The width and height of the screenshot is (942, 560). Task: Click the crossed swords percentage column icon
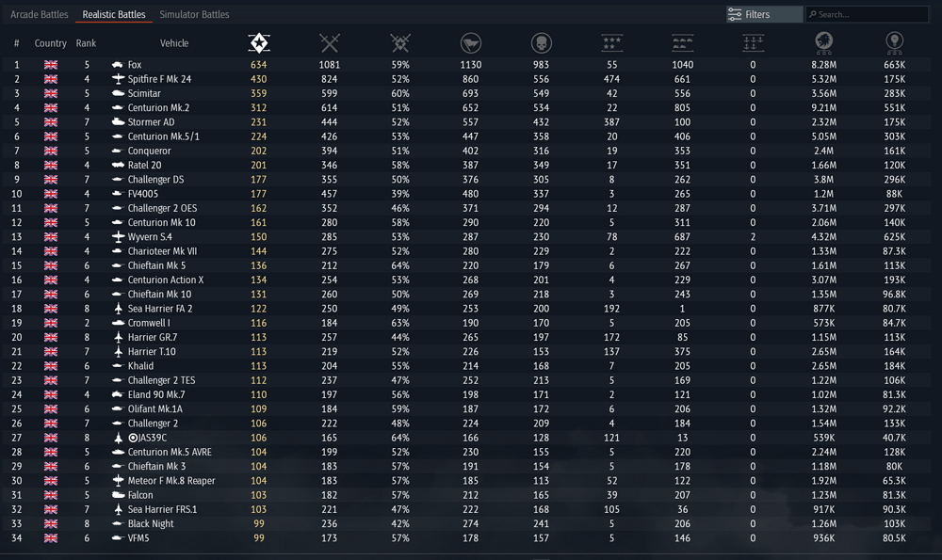pos(400,42)
